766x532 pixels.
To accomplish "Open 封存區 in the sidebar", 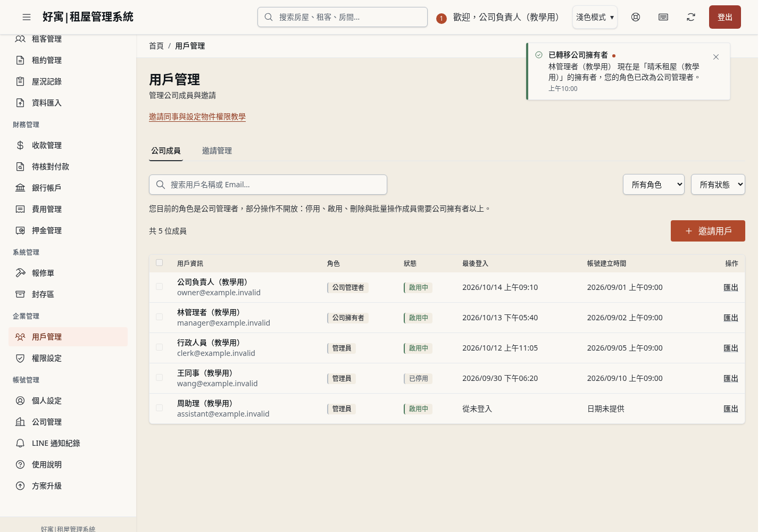I will tap(68, 294).
